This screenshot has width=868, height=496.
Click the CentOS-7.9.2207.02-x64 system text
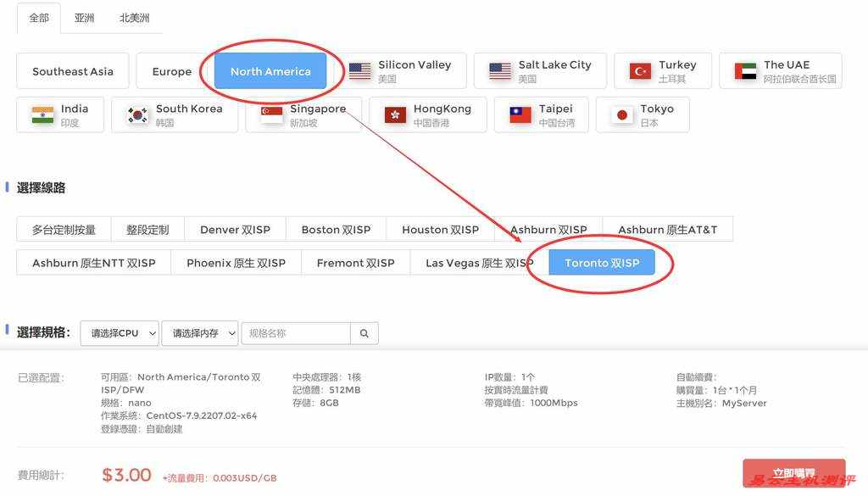(x=202, y=415)
